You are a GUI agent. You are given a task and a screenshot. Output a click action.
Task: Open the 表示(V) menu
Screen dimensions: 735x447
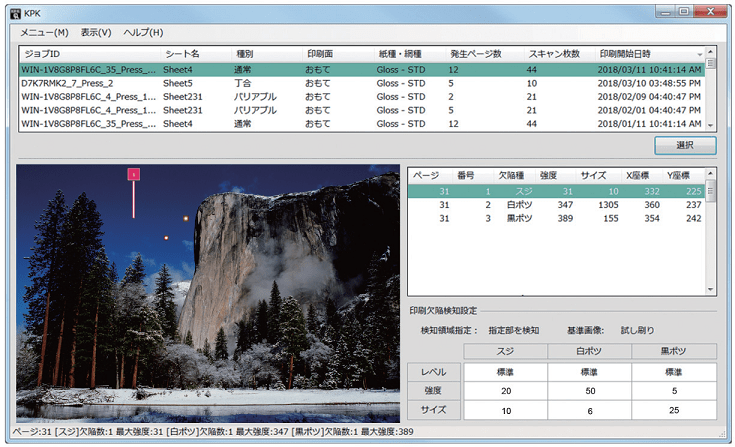(96, 33)
